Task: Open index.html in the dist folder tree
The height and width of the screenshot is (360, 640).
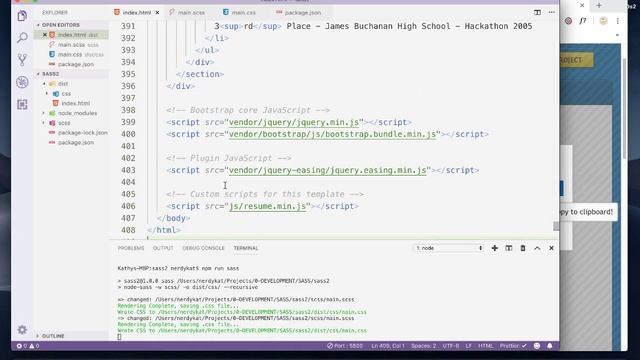Action: pos(76,103)
